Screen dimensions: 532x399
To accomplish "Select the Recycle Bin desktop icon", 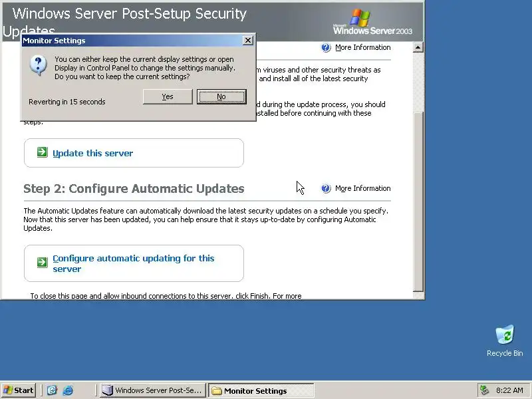I will [505, 340].
